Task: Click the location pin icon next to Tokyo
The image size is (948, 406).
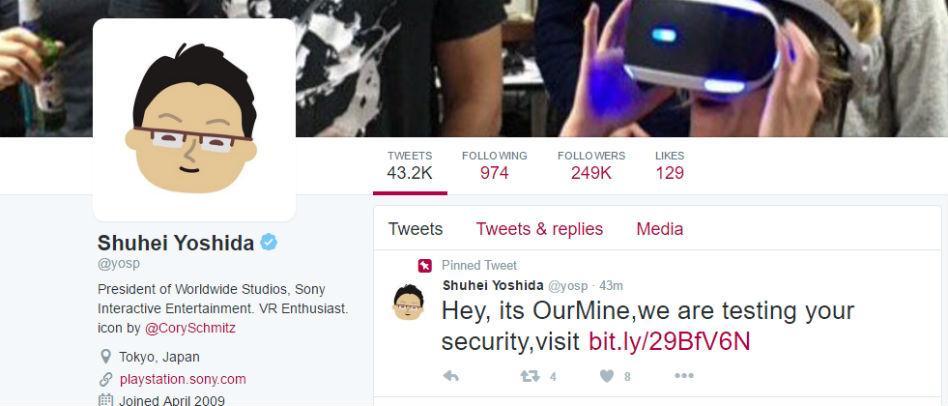Action: tap(106, 356)
